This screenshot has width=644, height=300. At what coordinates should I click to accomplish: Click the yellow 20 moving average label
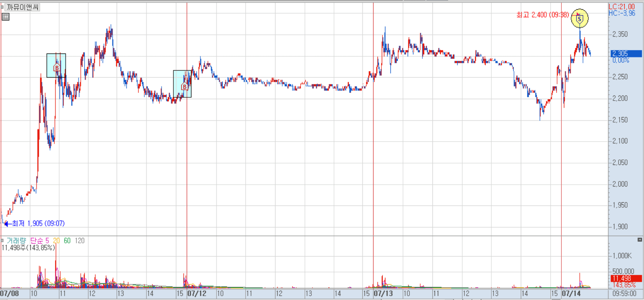point(56,241)
